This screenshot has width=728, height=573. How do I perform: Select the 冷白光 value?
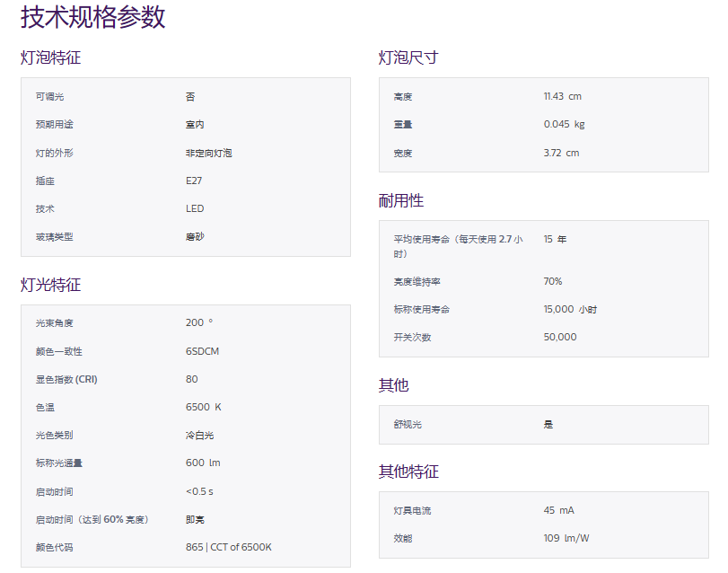[x=199, y=435]
